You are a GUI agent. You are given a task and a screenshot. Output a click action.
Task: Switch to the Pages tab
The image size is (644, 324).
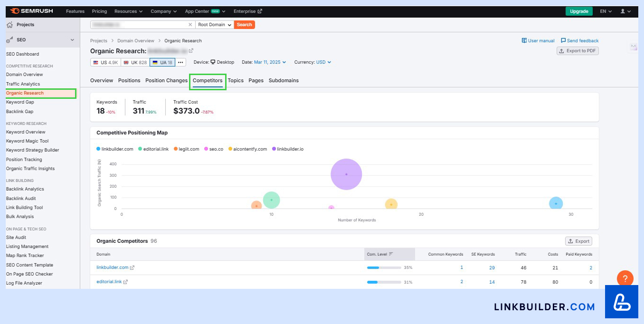point(256,80)
